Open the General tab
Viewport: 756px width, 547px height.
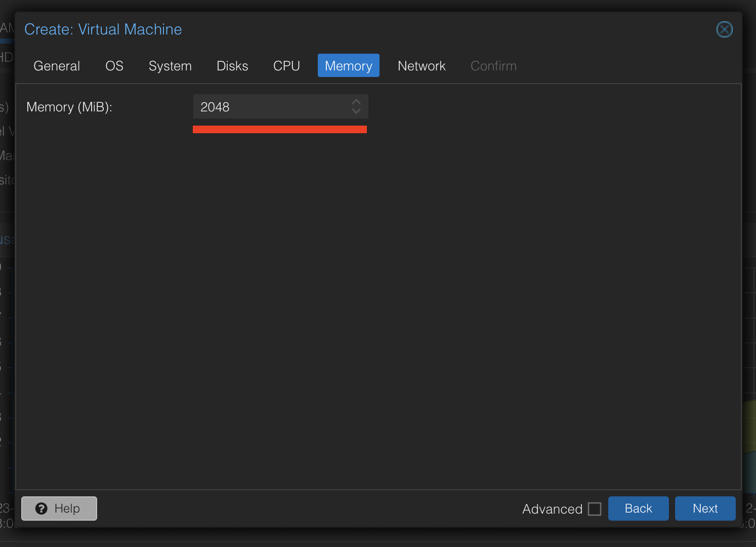tap(57, 66)
